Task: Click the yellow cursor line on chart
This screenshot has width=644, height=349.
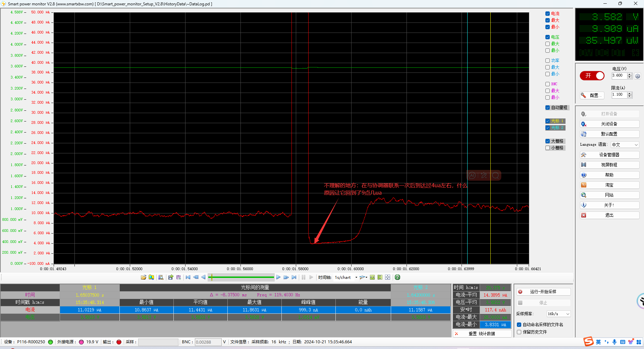Action: point(490,138)
